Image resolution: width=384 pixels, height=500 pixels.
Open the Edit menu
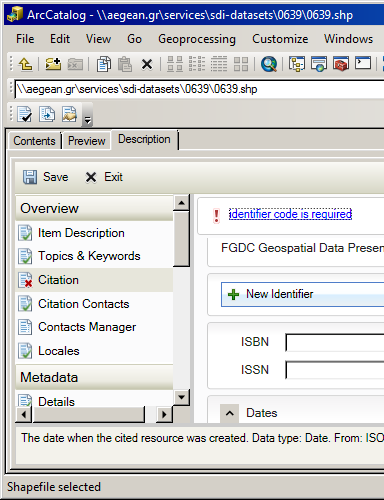click(60, 39)
